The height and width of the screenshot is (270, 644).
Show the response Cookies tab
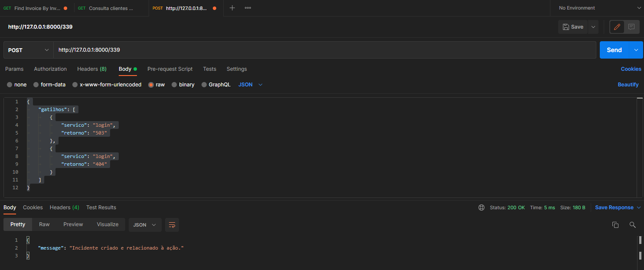coord(33,207)
